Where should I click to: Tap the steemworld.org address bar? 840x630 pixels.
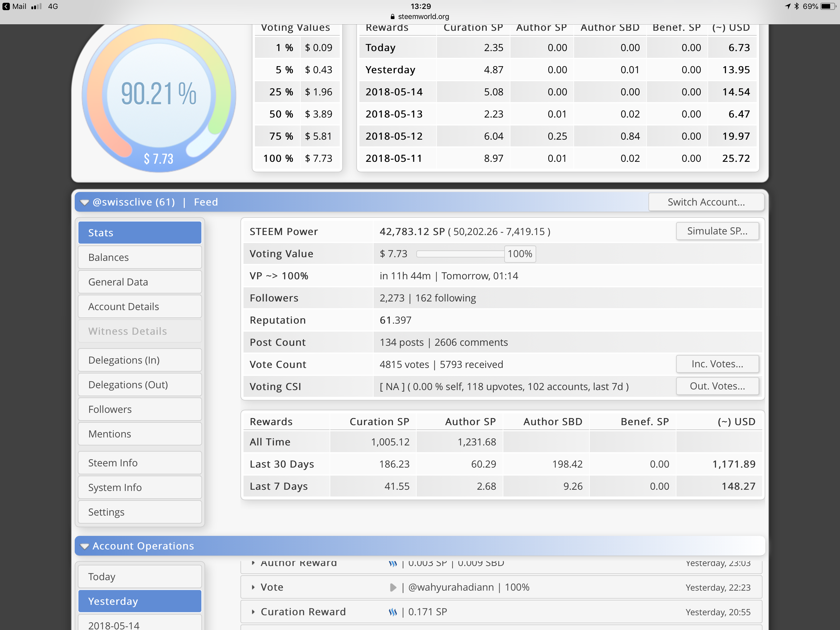point(420,16)
